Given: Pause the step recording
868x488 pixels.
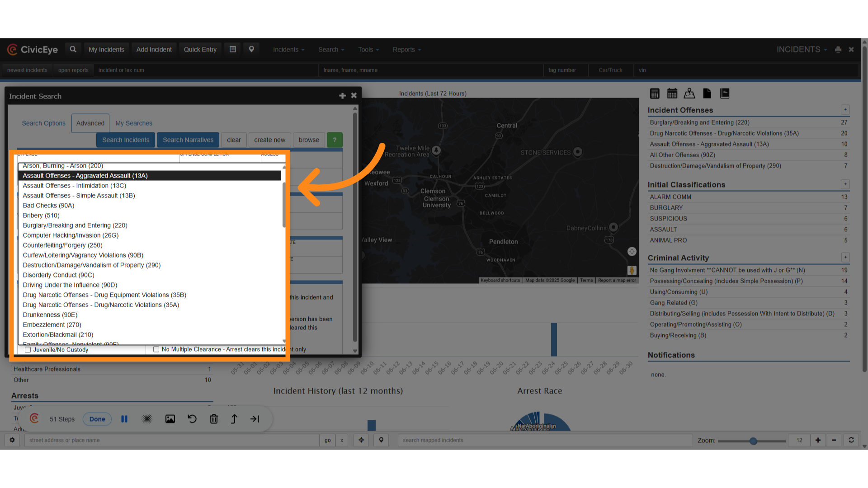Looking at the screenshot, I should (124, 419).
